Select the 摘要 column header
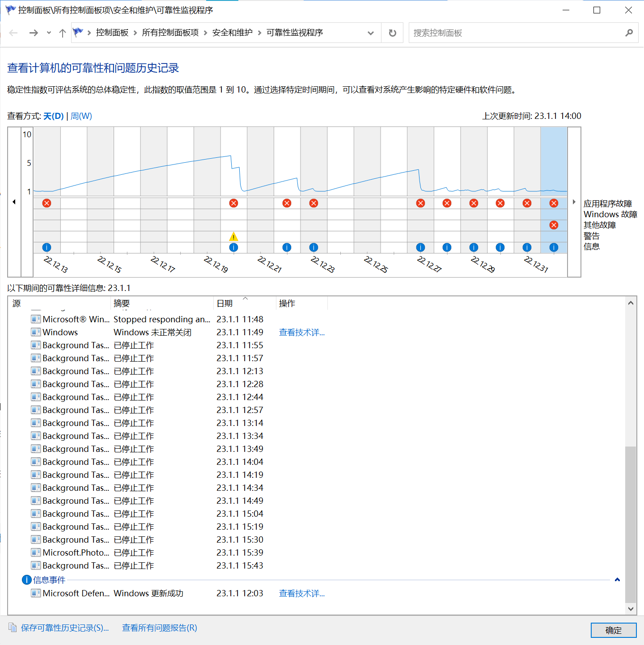This screenshot has height=645, width=644. pyautogui.click(x=162, y=304)
